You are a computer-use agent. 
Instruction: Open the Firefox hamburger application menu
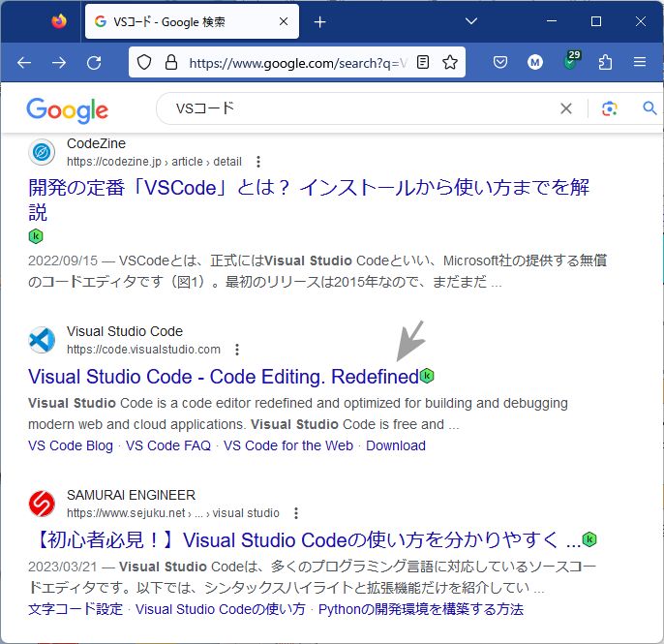pyautogui.click(x=640, y=62)
